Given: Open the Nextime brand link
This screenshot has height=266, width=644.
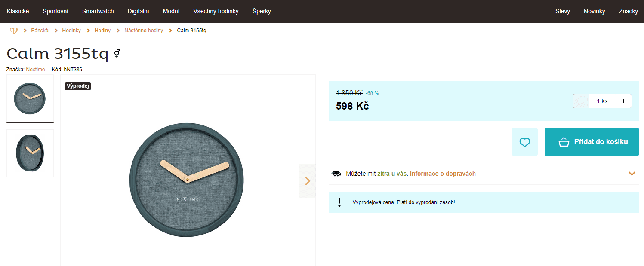Looking at the screenshot, I should pyautogui.click(x=35, y=70).
